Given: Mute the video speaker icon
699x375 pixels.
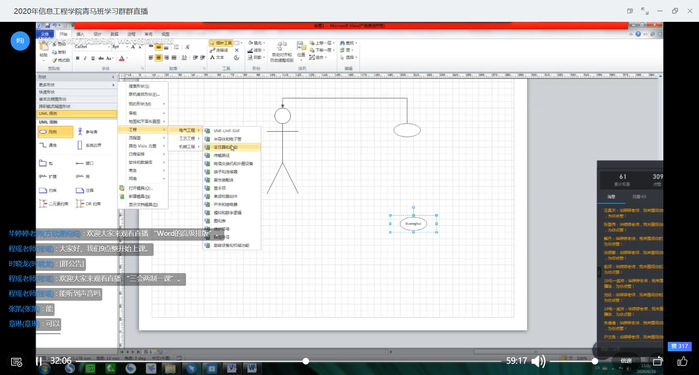Looking at the screenshot, I should 539,361.
